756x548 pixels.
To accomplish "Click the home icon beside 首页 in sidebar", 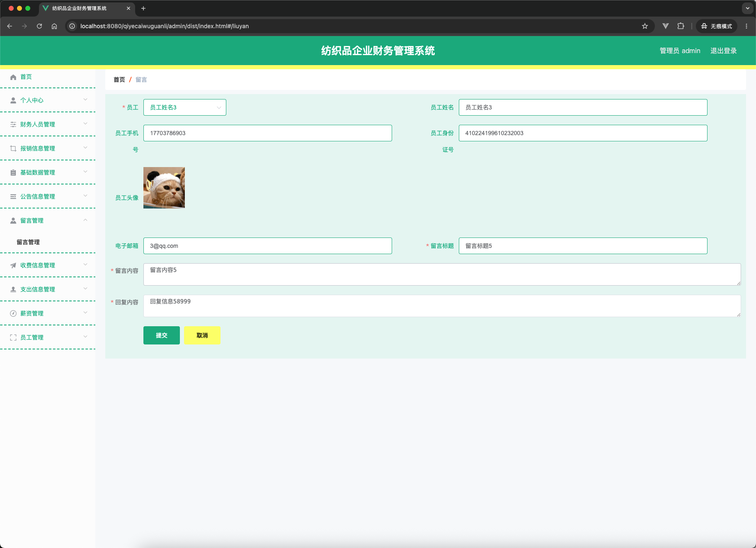I will point(13,77).
